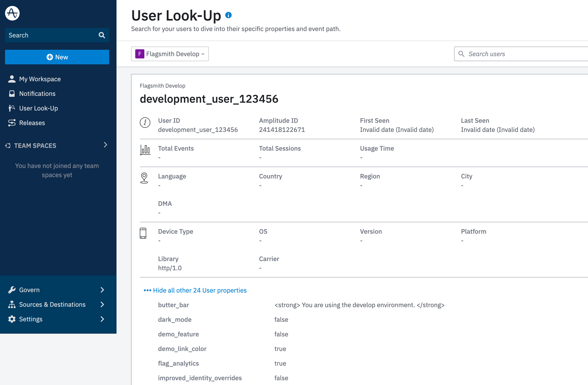Click the analytics bar chart icon in user card
This screenshot has width=588, height=385.
point(145,150)
